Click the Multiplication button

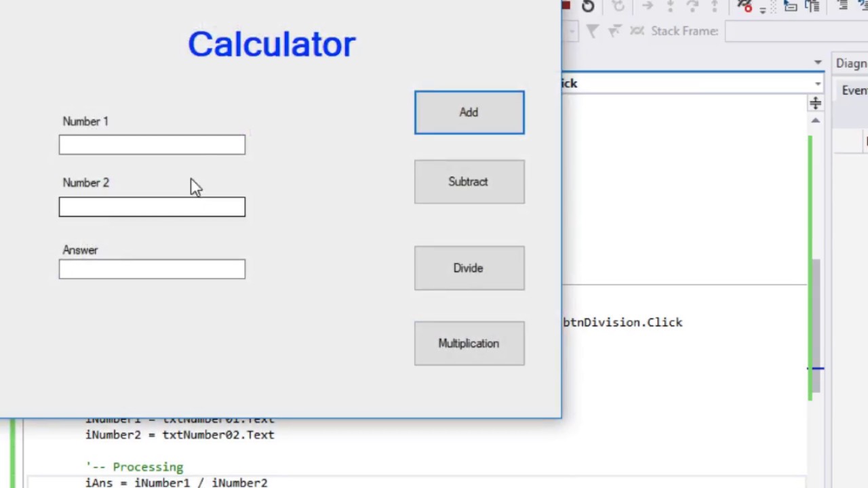tap(469, 343)
